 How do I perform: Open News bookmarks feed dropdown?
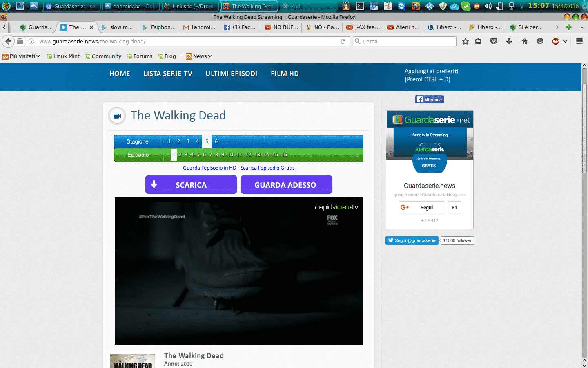199,56
